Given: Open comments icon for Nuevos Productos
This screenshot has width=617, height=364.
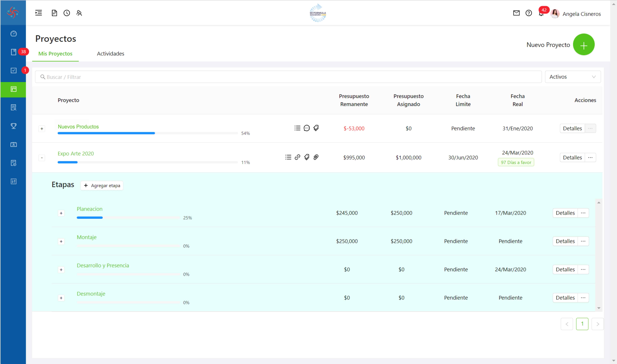Looking at the screenshot, I should click(306, 128).
